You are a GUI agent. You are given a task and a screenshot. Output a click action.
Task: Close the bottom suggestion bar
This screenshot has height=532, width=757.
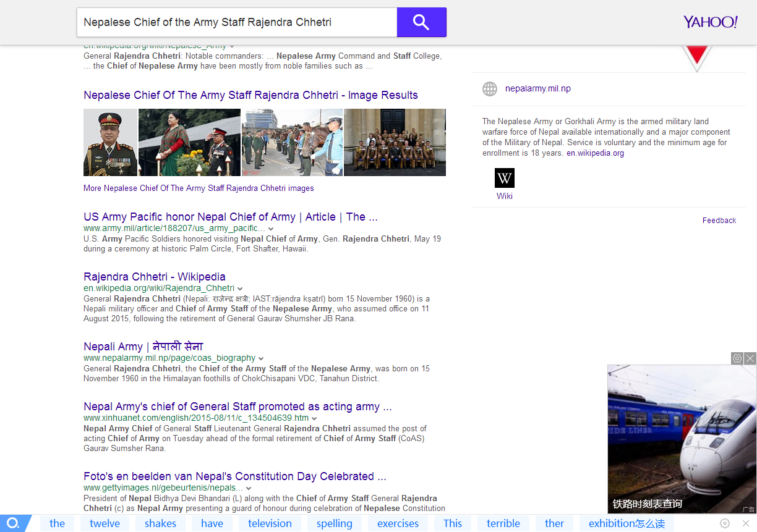point(745,523)
